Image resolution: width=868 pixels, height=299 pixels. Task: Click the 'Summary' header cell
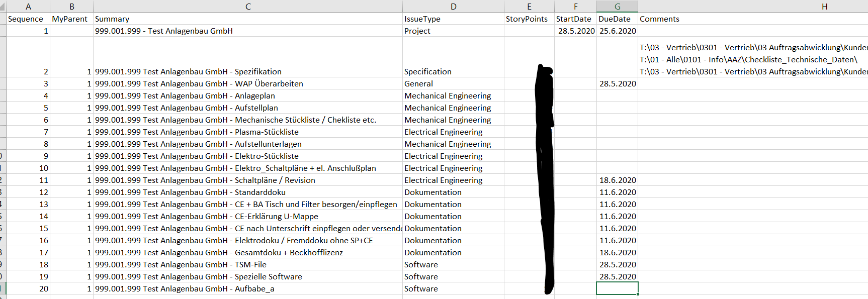tap(248, 19)
